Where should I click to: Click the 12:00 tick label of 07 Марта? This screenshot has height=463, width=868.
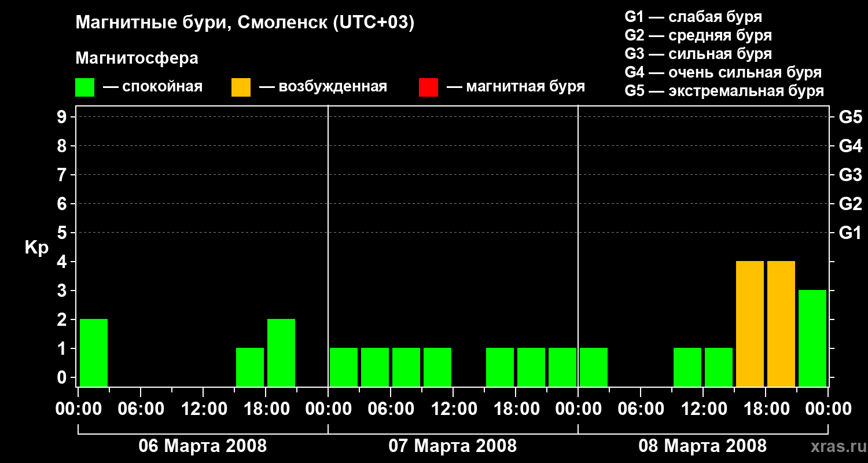click(x=453, y=409)
